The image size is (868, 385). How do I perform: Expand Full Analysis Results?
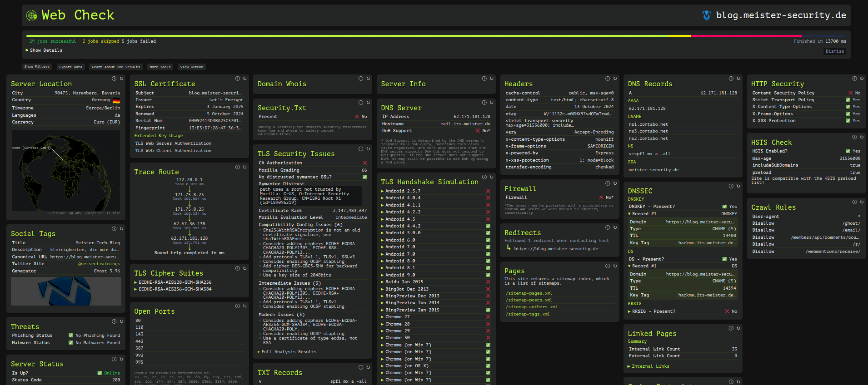tap(287, 352)
